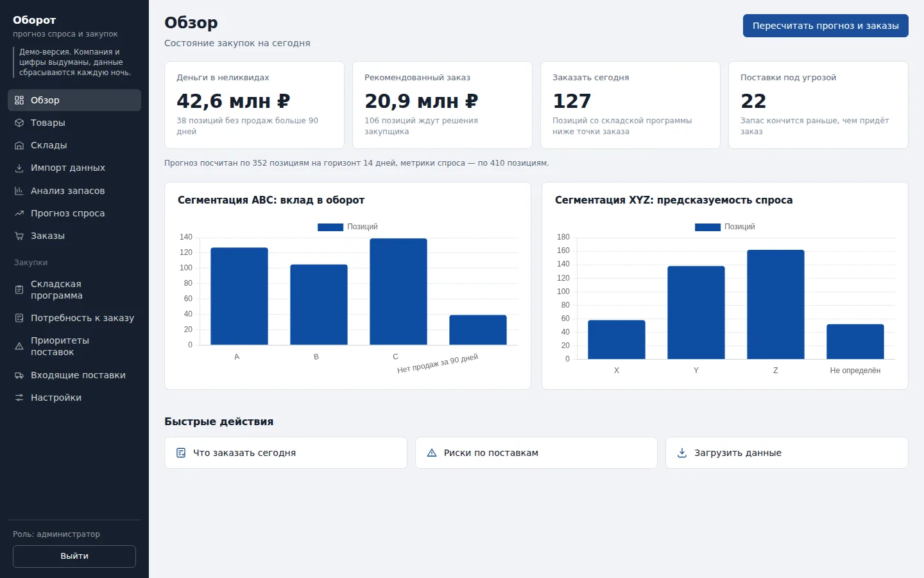Open Анализ запасов in the sidebar
This screenshot has width=924, height=578.
[74, 191]
